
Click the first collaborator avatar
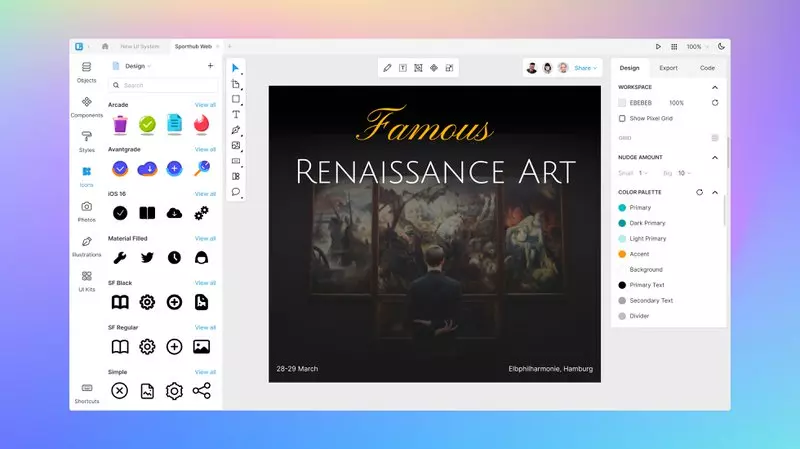(x=532, y=68)
